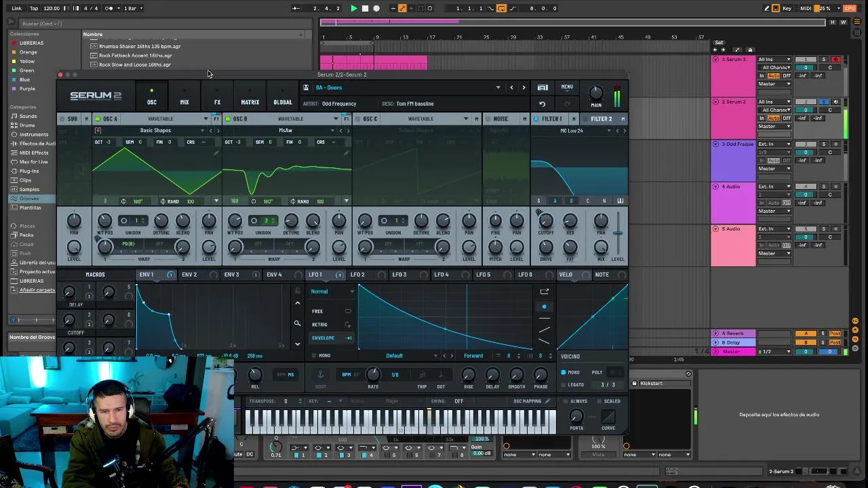Open Serum preset name dropdown arrow
The height and width of the screenshot is (488, 868).
[498, 87]
